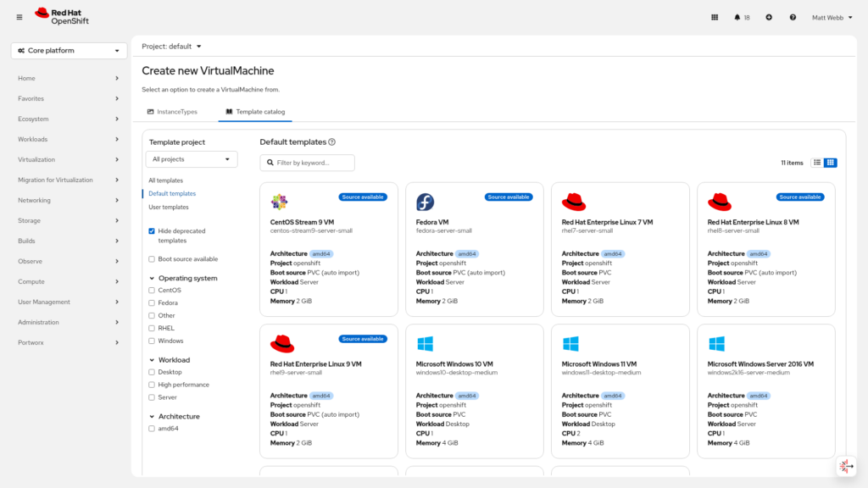The height and width of the screenshot is (488, 868).
Task: Click the User templates filter link
Action: pos(169,207)
